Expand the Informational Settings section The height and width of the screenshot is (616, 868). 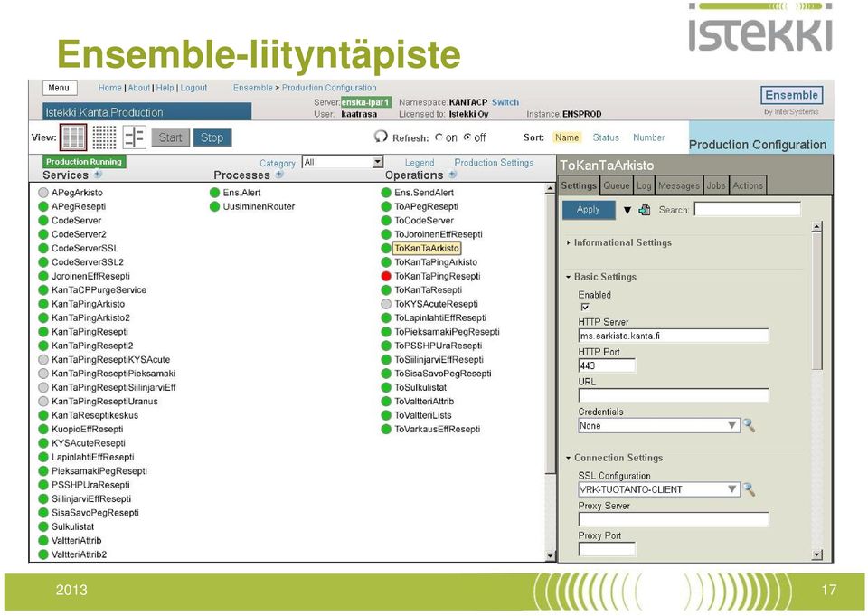coord(618,242)
